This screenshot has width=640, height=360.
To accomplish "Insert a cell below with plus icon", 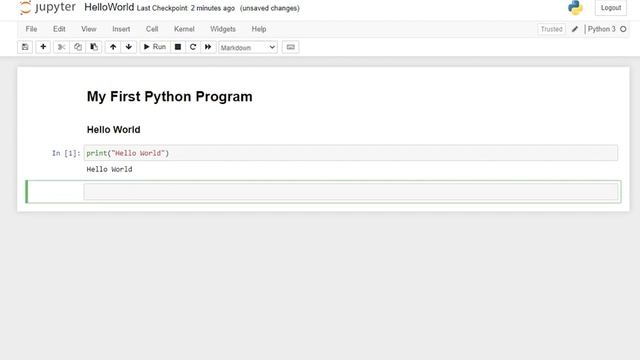I will pyautogui.click(x=43, y=47).
